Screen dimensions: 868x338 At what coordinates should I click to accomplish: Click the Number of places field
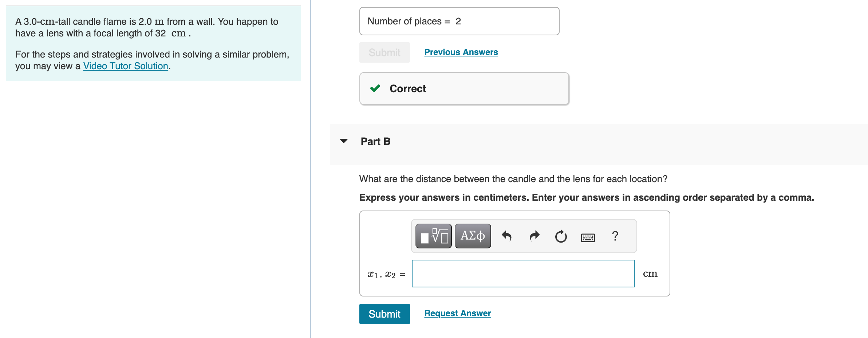click(x=459, y=21)
